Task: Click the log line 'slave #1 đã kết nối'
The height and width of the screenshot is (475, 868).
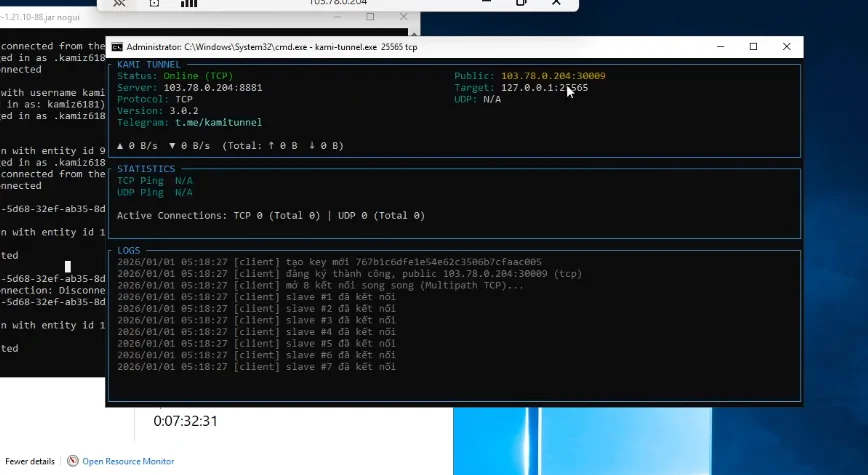Action: [x=256, y=297]
